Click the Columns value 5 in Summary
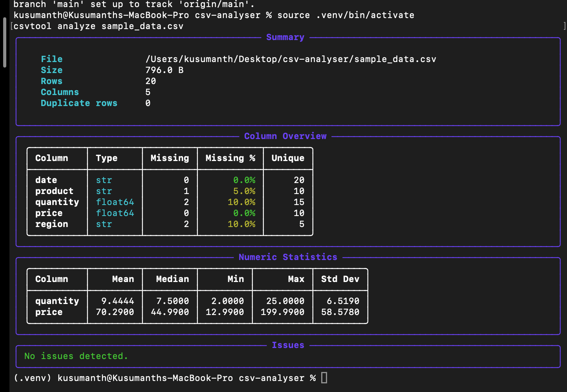The image size is (567, 392). [148, 92]
